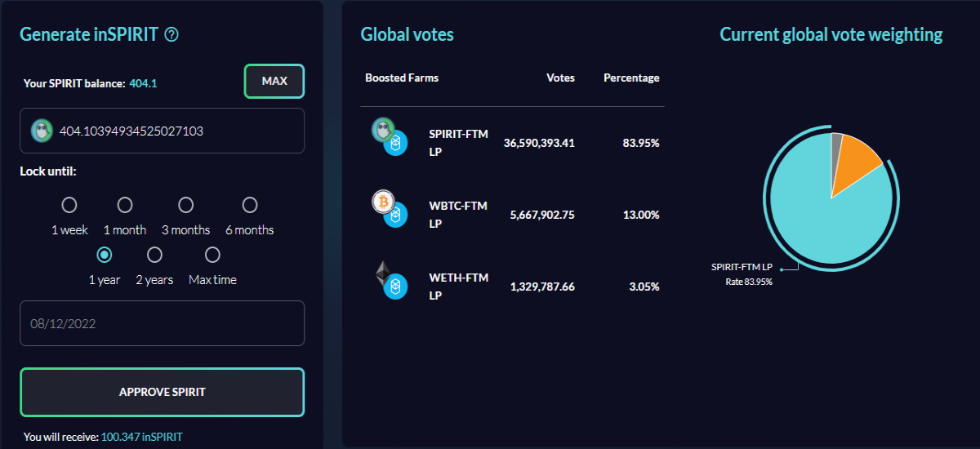Click the Percentage column header
Viewport: 980px width, 449px height.
pos(631,78)
